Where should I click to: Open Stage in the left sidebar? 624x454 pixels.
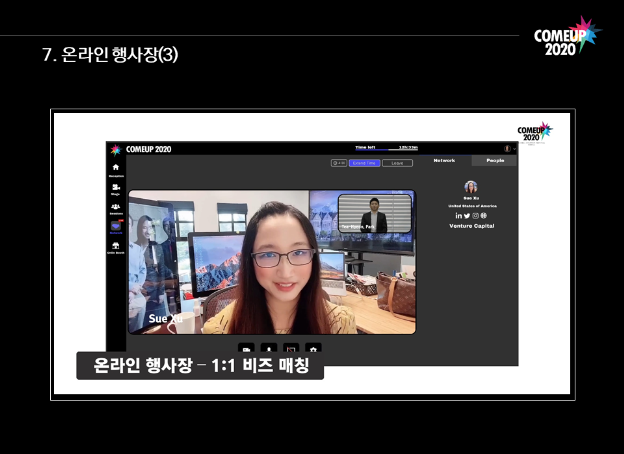116,188
